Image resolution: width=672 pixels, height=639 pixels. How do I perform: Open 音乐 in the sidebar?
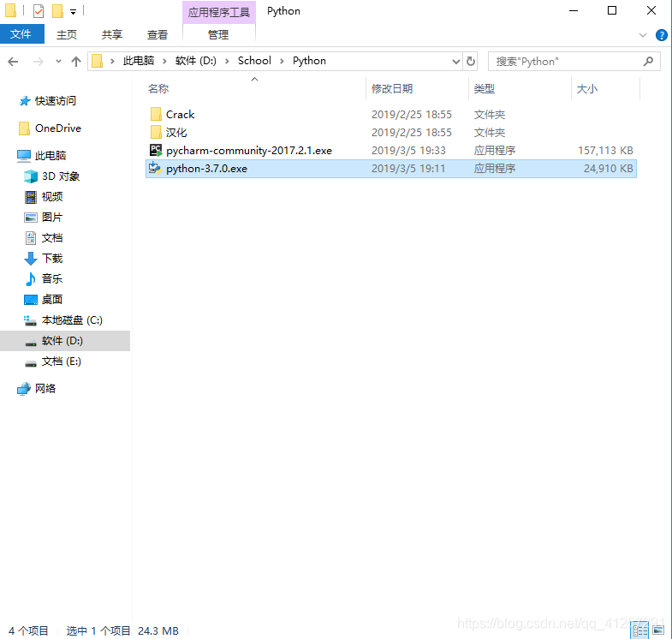[52, 279]
